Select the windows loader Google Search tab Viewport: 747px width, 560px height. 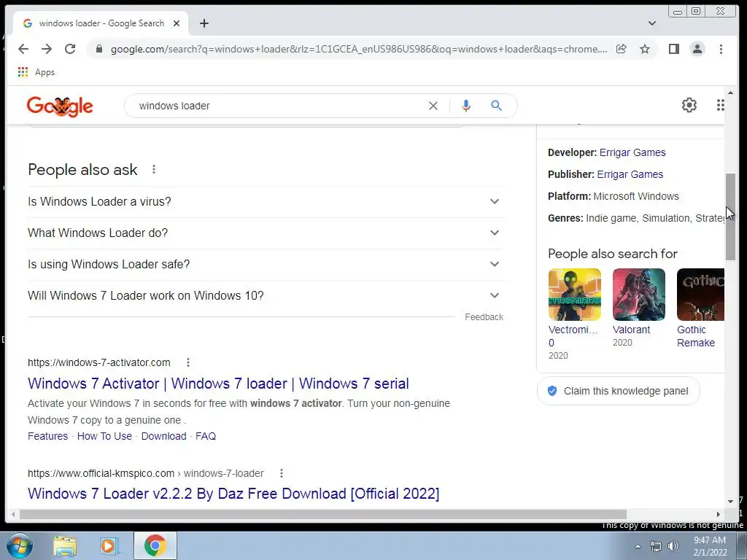tap(101, 23)
